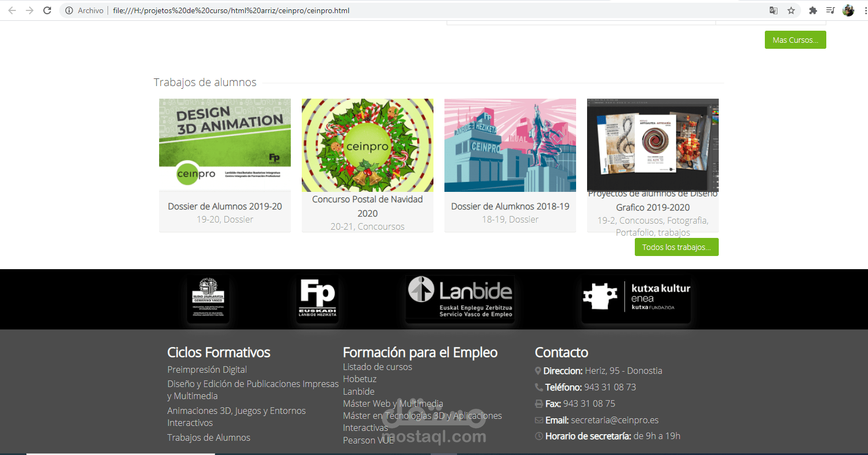Viewport: 868px width, 455px height.
Task: Click the phone number 943 31 08 73
Action: pos(610,387)
